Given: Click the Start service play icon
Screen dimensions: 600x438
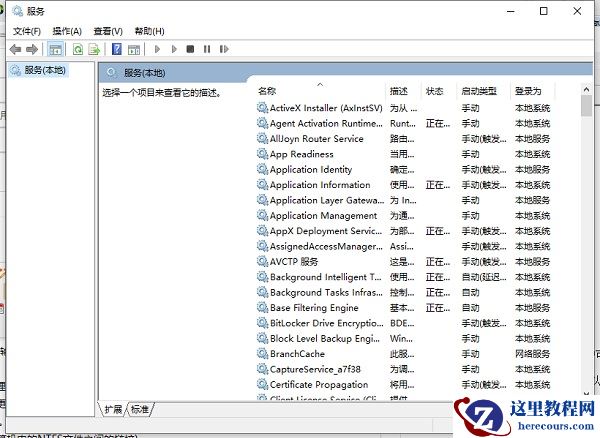Looking at the screenshot, I should tap(157, 49).
